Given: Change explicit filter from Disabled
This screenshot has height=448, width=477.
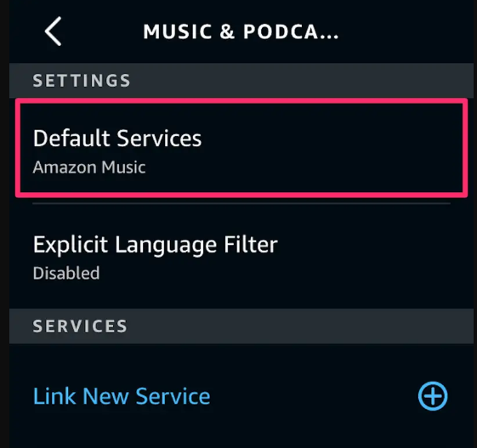Looking at the screenshot, I should pyautogui.click(x=241, y=257).
